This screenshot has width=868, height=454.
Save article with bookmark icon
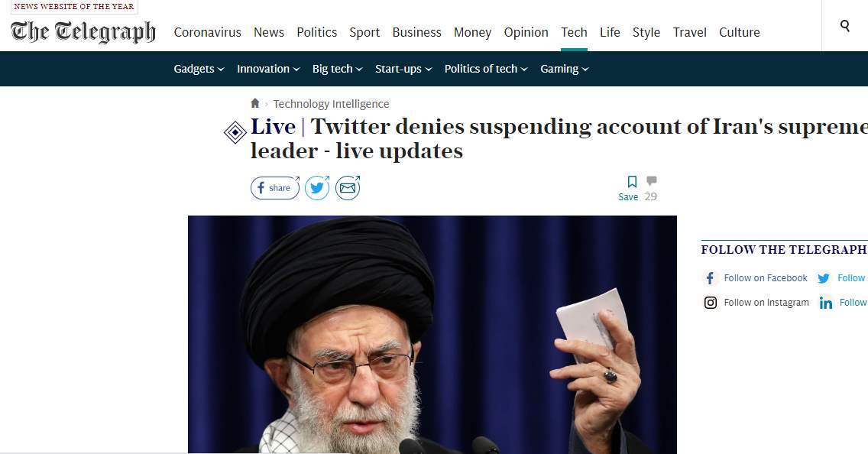click(x=632, y=182)
